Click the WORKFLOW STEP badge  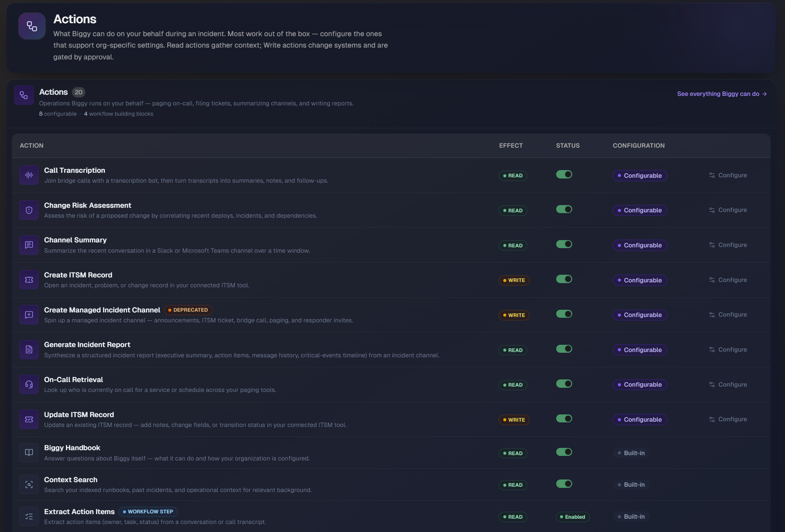pyautogui.click(x=148, y=511)
